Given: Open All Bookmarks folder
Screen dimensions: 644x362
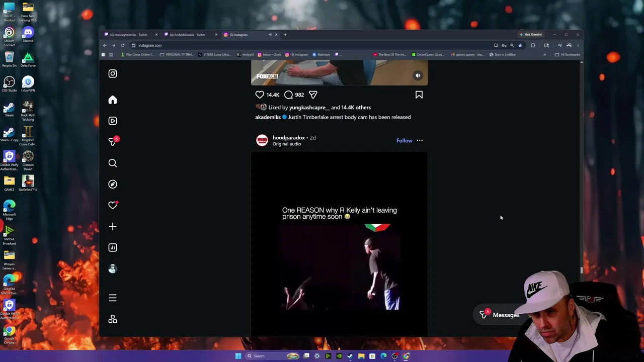Looking at the screenshot, I should [x=568, y=54].
